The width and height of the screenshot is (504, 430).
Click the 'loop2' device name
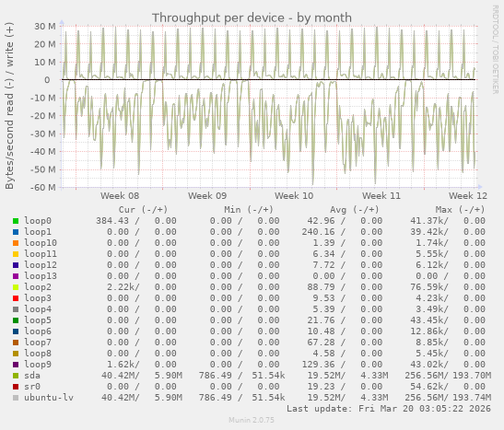38,287
